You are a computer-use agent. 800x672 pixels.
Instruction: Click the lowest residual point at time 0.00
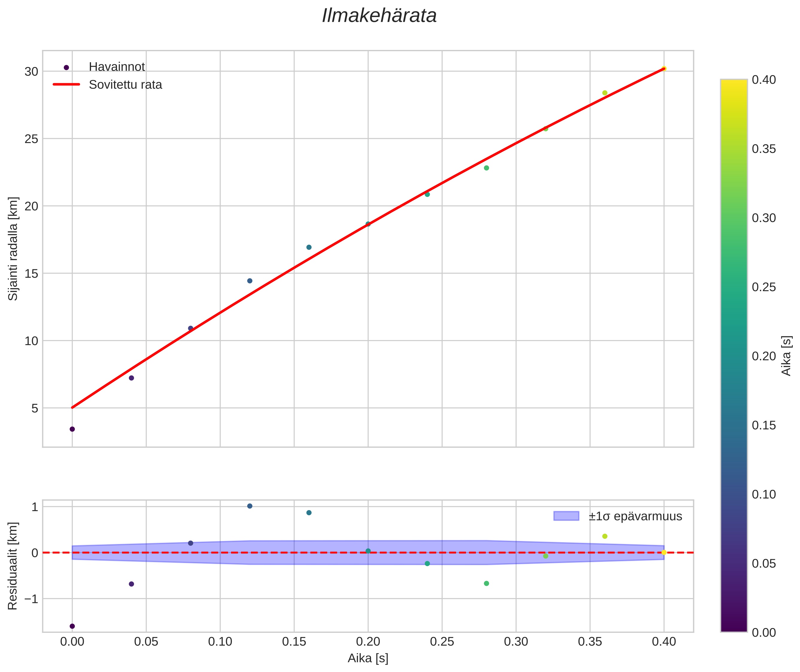72,626
